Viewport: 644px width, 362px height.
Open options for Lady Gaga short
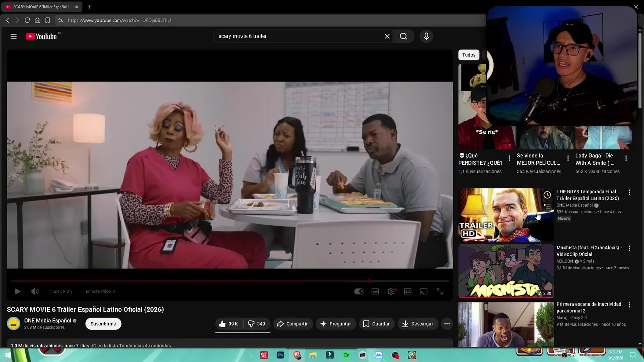coord(626,158)
